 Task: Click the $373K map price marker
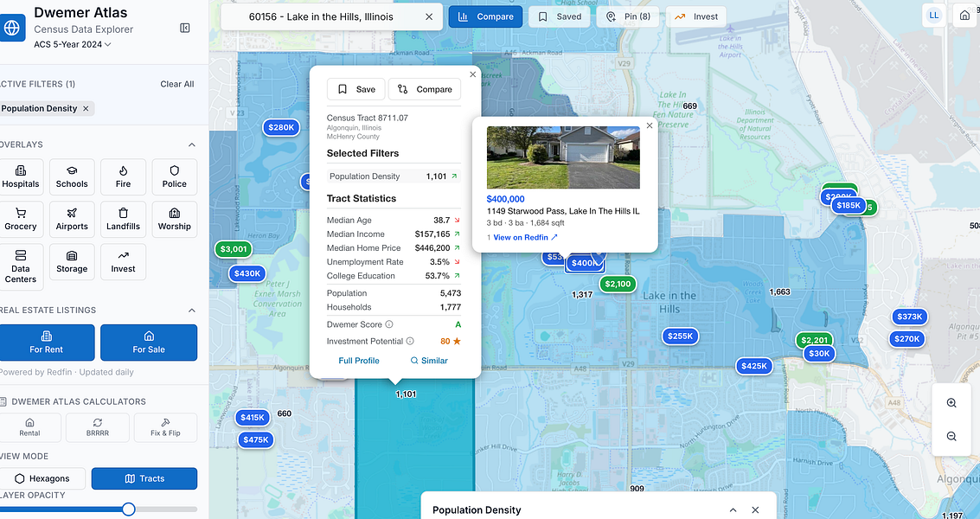click(x=909, y=317)
